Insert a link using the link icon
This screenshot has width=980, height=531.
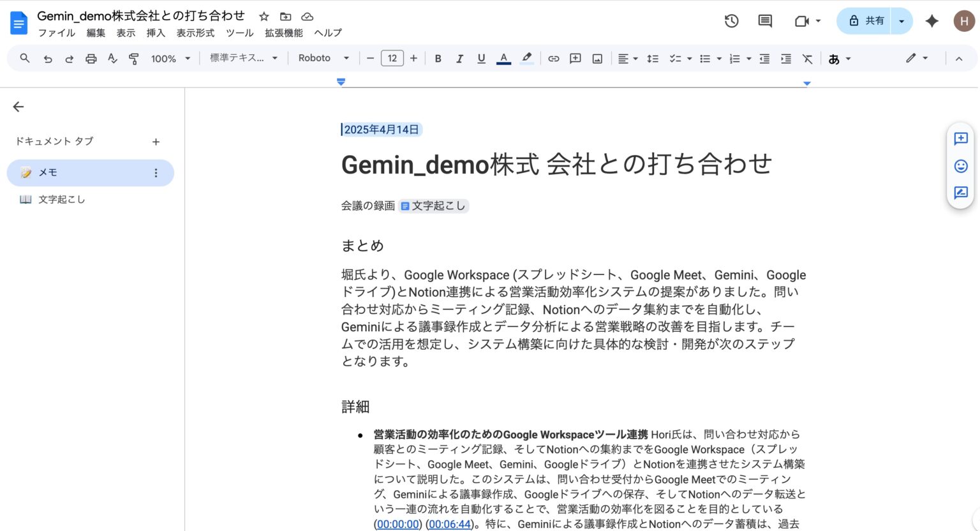coord(553,58)
